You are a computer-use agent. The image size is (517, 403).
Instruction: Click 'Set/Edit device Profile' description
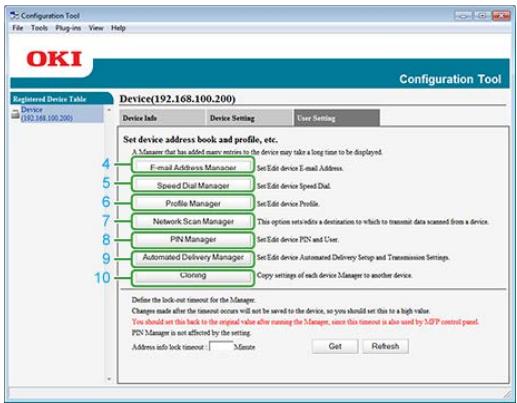tap(288, 204)
